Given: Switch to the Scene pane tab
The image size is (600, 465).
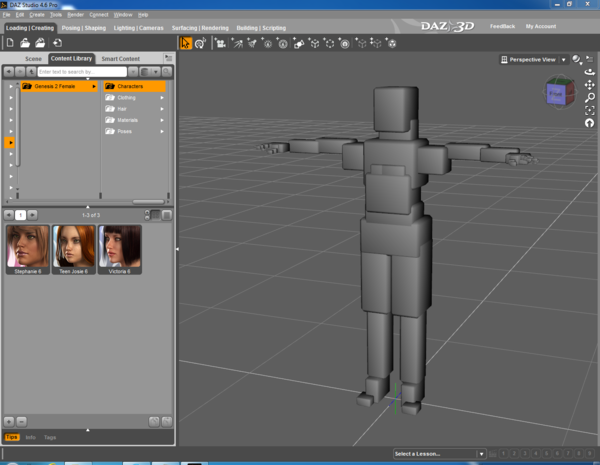Looking at the screenshot, I should 33,59.
